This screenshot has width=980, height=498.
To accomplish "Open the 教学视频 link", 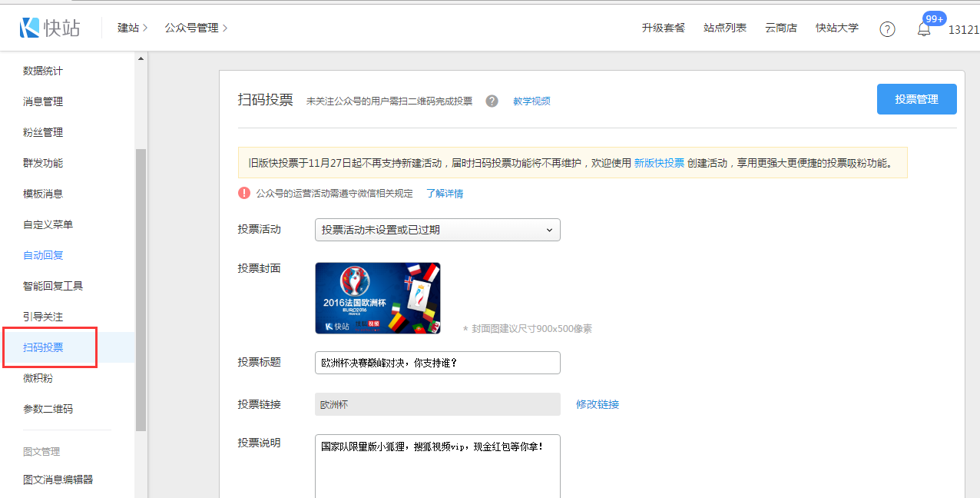I will pos(531,101).
